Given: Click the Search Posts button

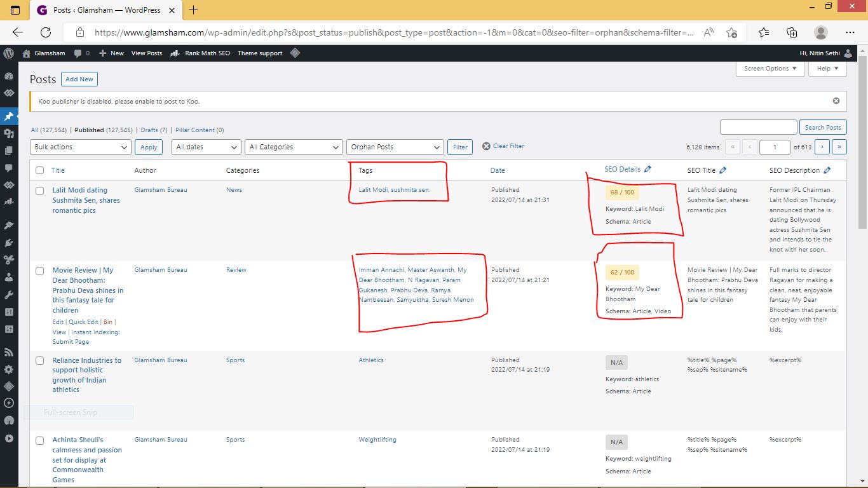Looking at the screenshot, I should coord(822,127).
